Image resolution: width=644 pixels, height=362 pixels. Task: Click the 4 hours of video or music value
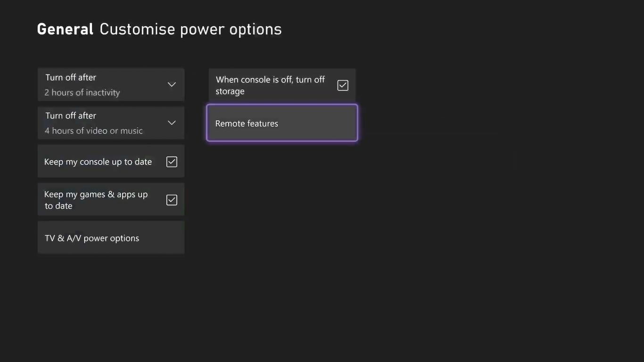point(93,131)
